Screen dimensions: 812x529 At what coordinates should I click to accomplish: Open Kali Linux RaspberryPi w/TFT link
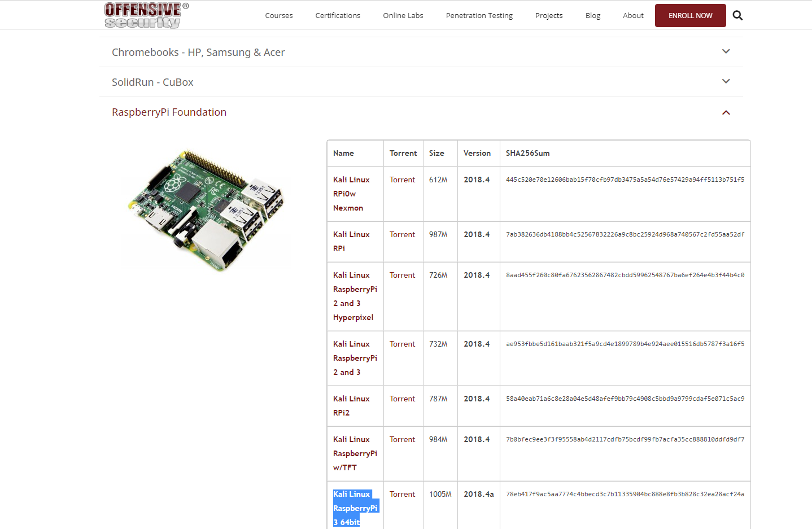coord(355,453)
